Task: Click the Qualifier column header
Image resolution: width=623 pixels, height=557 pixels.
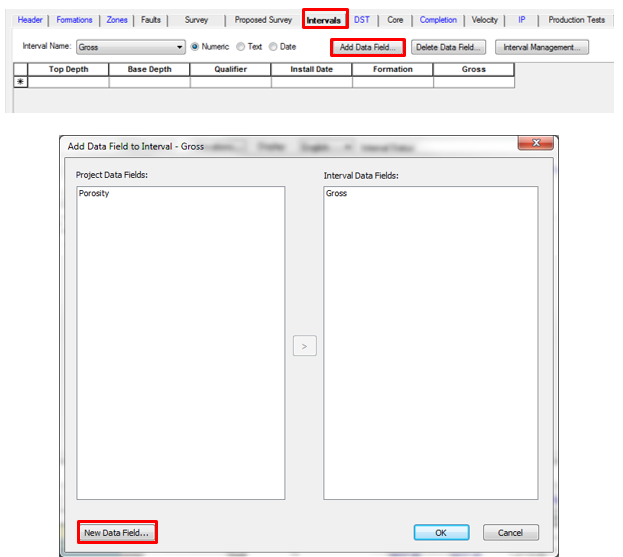Action: (x=230, y=69)
